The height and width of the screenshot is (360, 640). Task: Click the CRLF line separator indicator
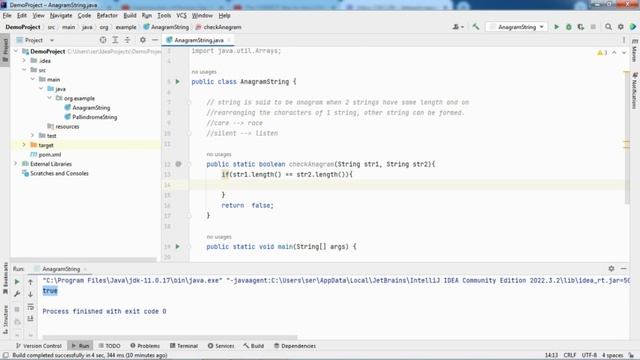click(x=569, y=355)
